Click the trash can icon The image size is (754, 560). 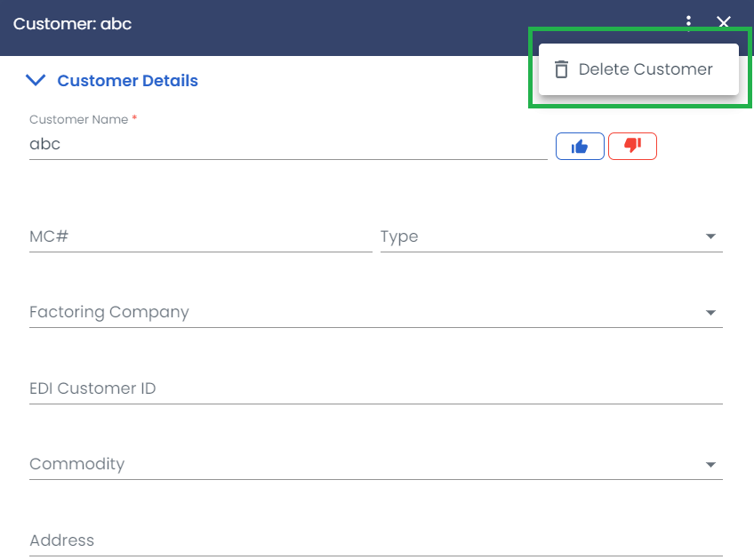coord(561,69)
